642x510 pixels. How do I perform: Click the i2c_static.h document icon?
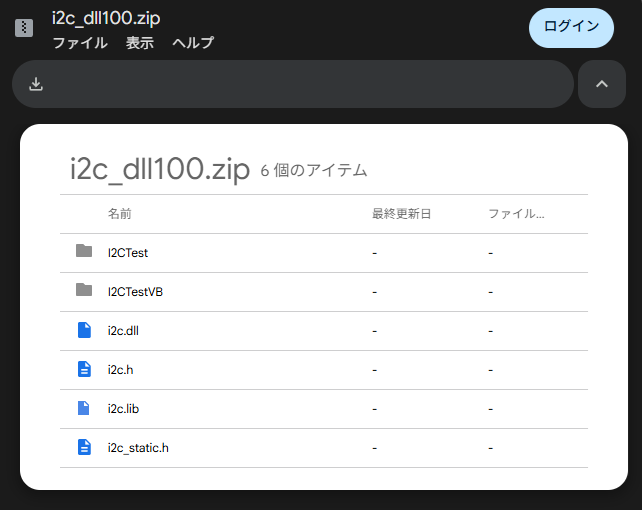84,447
